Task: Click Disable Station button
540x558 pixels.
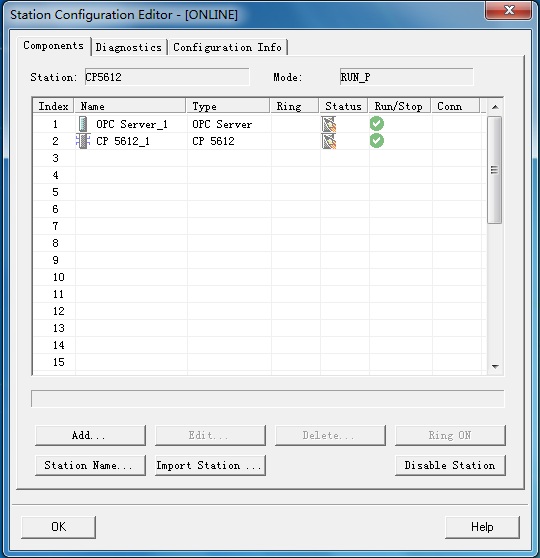Action: pyautogui.click(x=450, y=465)
